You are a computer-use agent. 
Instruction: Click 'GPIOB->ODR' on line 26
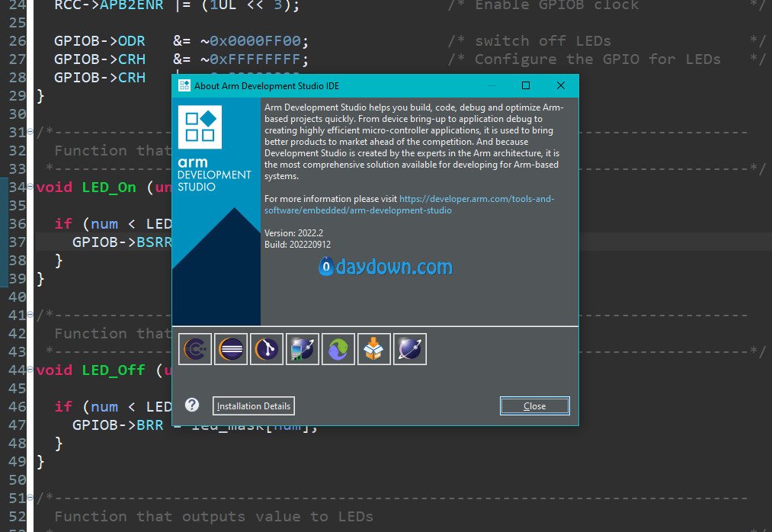coord(100,41)
